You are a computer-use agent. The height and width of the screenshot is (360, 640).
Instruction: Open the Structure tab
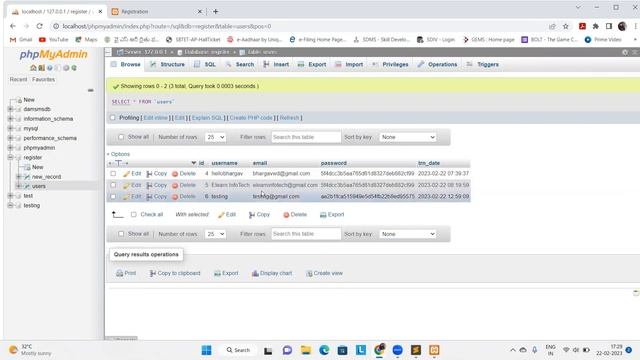167,64
